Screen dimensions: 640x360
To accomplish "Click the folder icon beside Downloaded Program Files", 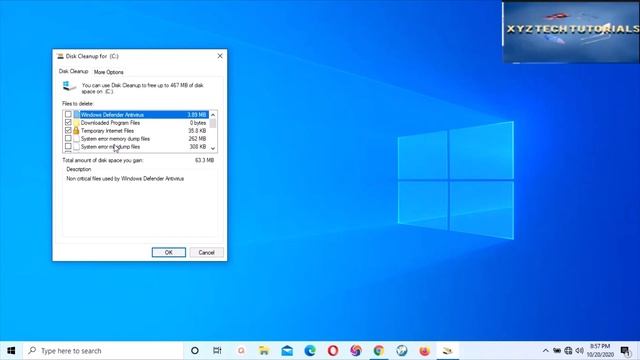I will pyautogui.click(x=76, y=122).
